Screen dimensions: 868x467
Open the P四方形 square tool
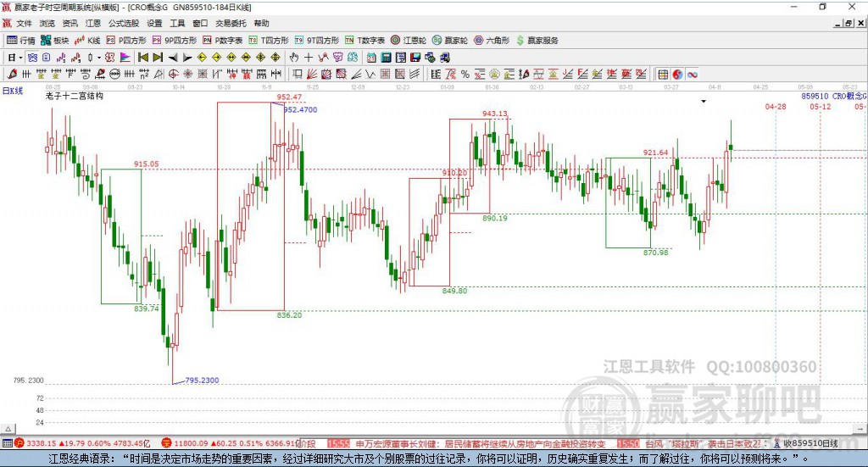pos(126,41)
